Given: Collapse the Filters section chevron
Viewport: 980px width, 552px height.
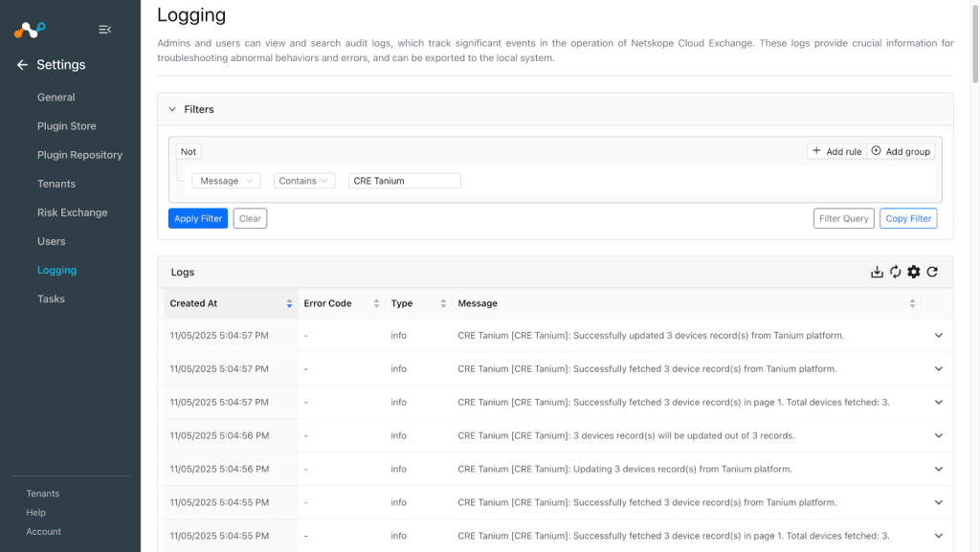Looking at the screenshot, I should tap(172, 109).
